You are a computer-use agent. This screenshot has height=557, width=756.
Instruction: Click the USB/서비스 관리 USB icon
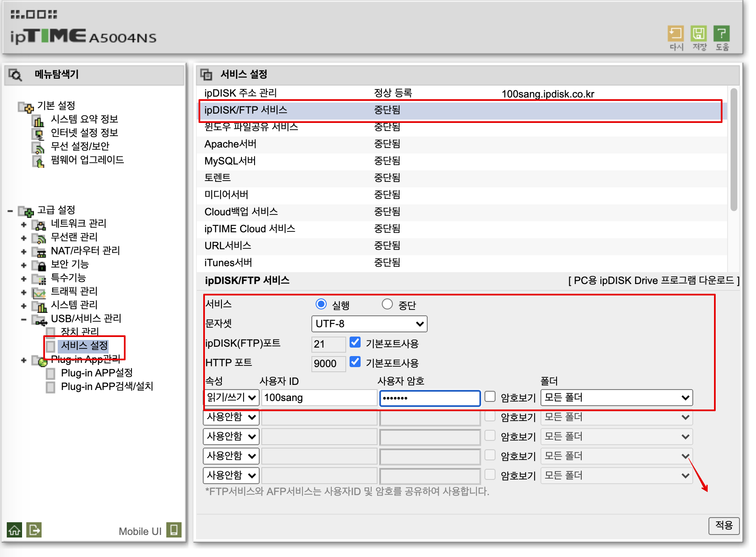tap(39, 320)
